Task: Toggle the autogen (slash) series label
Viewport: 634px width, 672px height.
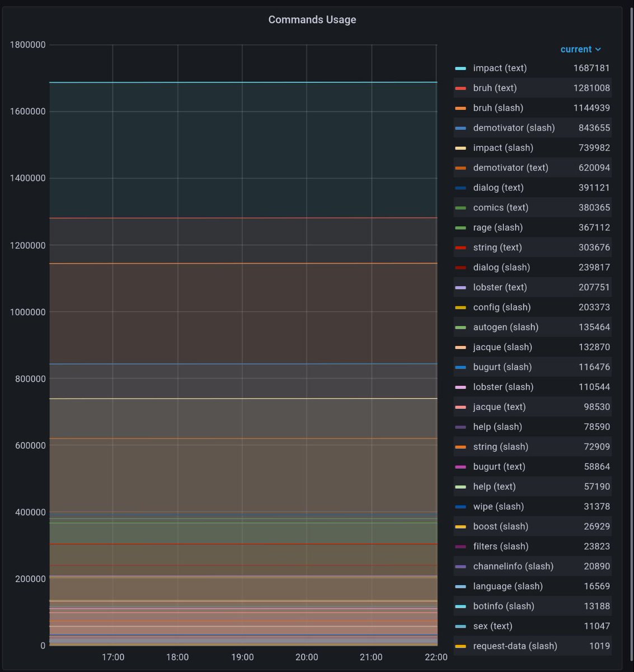Action: pyautogui.click(x=505, y=327)
